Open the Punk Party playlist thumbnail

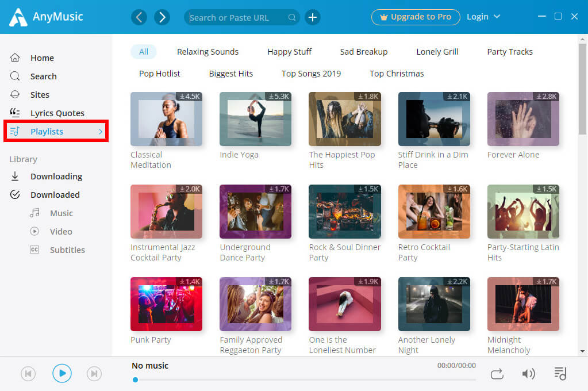(167, 304)
